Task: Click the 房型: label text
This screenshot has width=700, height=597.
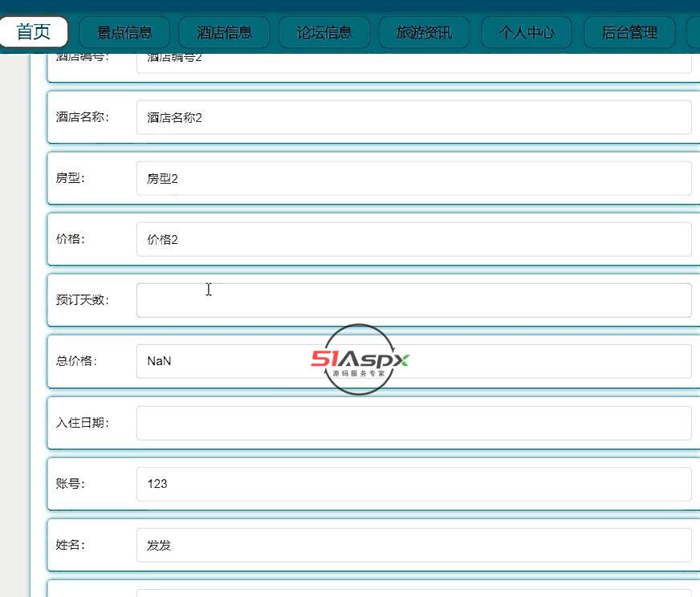Action: [70, 178]
